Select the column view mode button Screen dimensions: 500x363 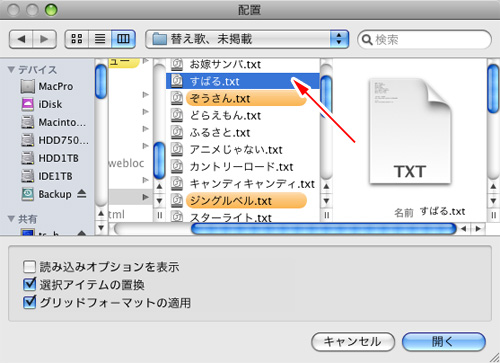pyautogui.click(x=123, y=39)
